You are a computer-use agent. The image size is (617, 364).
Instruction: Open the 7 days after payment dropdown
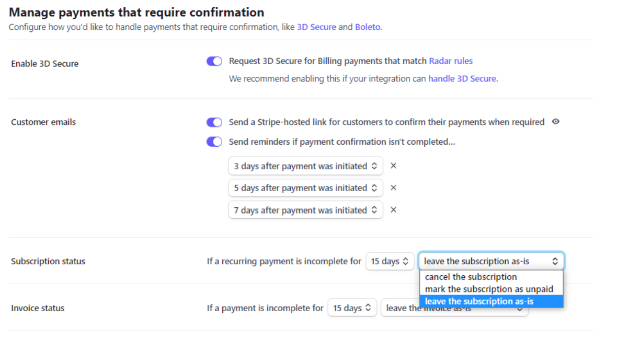(305, 210)
